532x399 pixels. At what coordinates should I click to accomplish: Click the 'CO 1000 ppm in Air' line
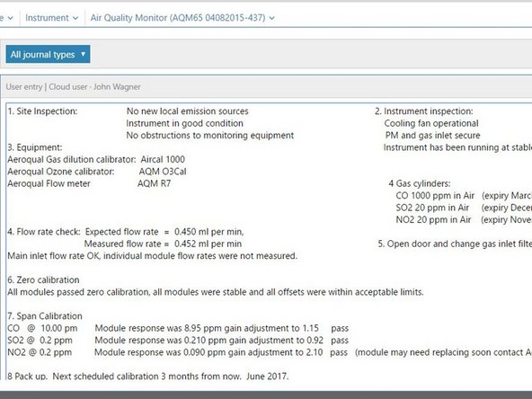click(x=464, y=196)
